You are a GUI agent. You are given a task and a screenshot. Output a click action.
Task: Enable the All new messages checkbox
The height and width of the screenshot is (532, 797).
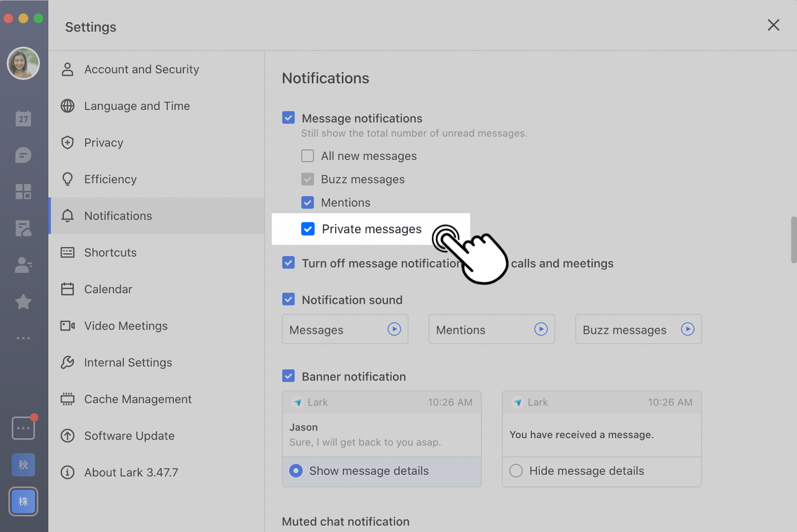[308, 155]
